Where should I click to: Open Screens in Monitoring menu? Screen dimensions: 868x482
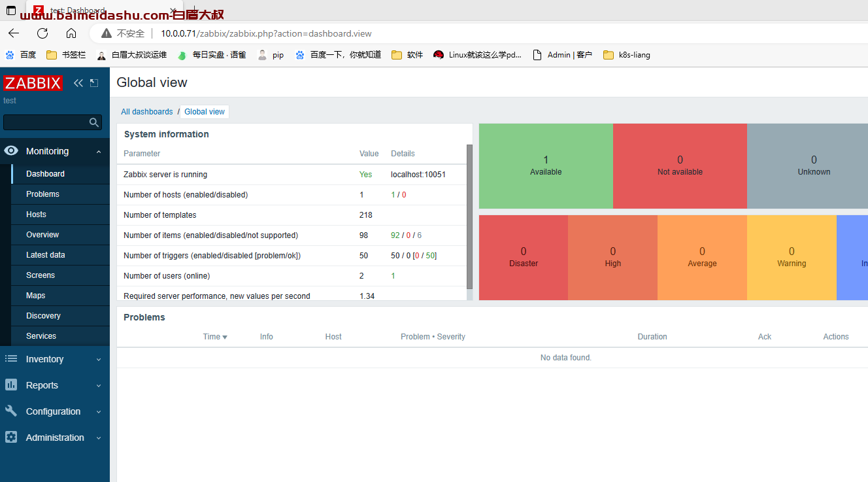tap(60, 275)
